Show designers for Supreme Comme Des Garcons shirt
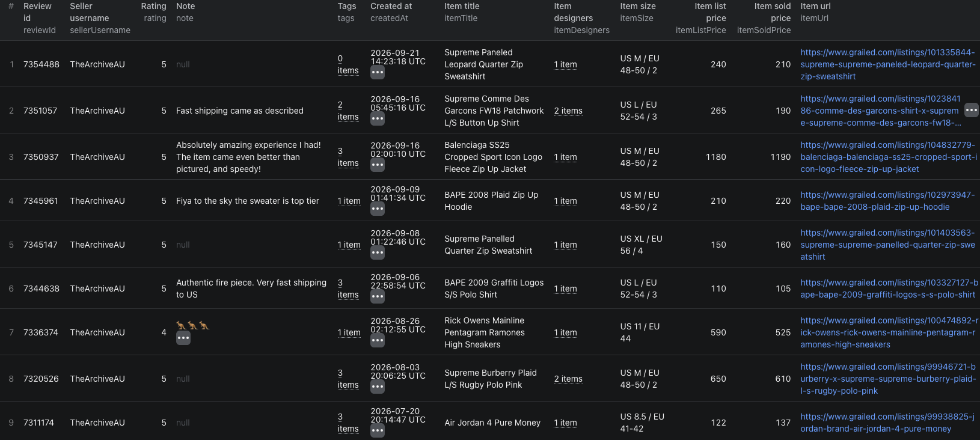The image size is (980, 440). click(x=568, y=111)
